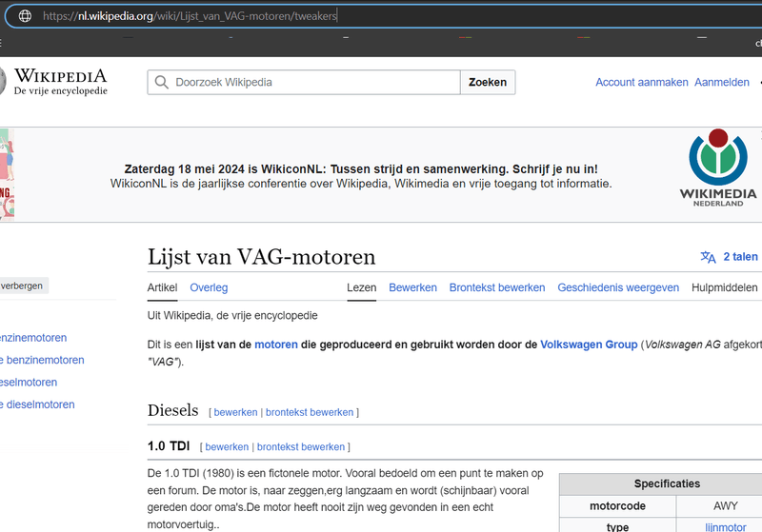
Task: Select the Artikel tab
Action: tap(162, 287)
